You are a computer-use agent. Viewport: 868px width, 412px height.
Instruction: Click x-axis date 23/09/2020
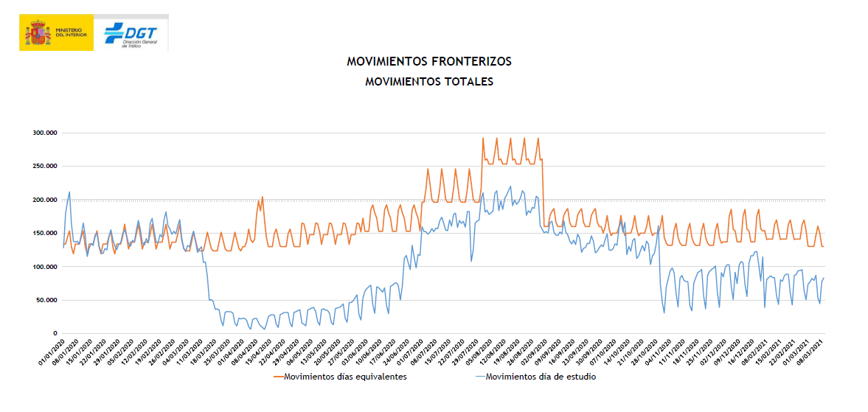[x=576, y=351]
